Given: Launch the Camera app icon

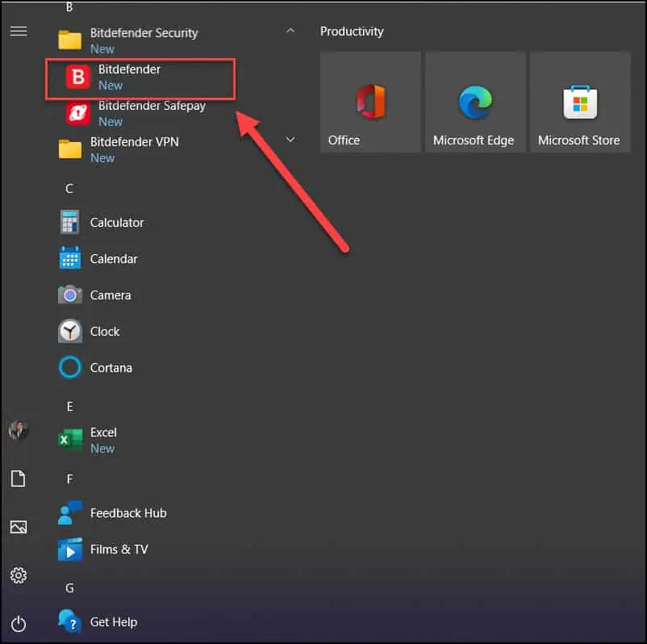Looking at the screenshot, I should pos(69,295).
